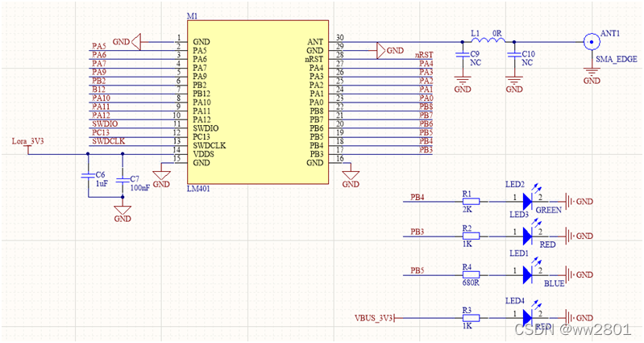
Task: Click the GREEN LED comment text
Action: pyautogui.click(x=548, y=210)
